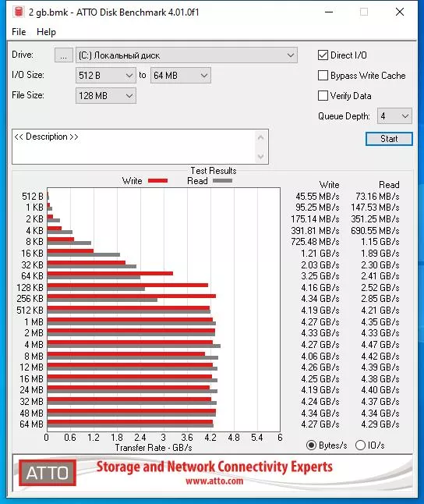Click the ATTO logo in the banner
This screenshot has height=504, width=424.
tap(48, 473)
